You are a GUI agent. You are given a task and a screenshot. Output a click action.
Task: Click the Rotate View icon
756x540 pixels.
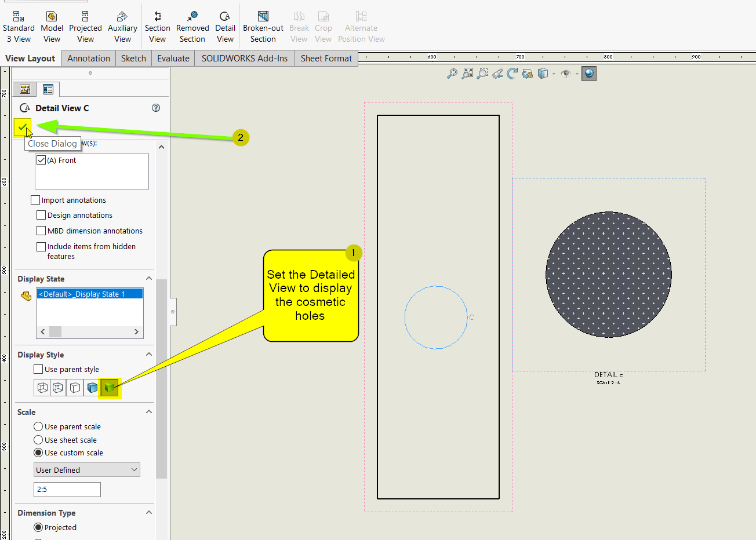tap(512, 74)
